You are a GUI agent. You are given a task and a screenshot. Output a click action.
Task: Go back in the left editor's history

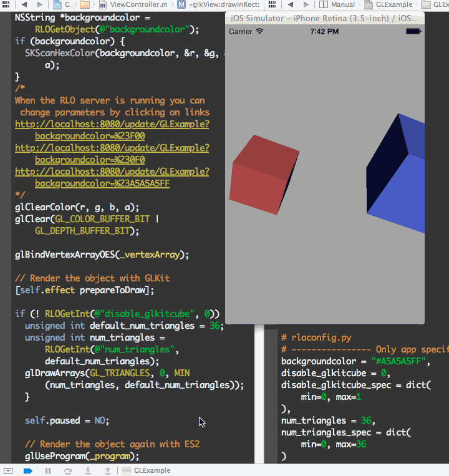click(x=24, y=4)
